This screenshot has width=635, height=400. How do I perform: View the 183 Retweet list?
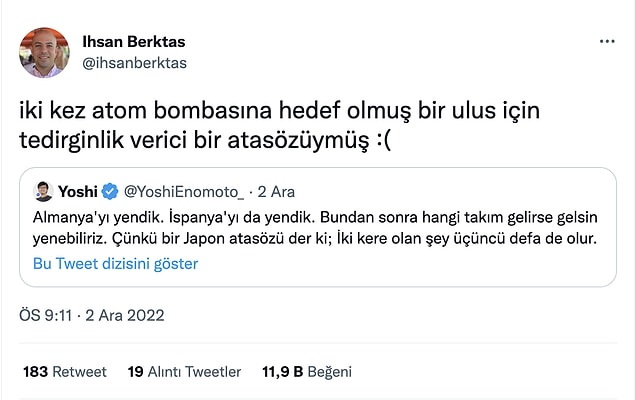pyautogui.click(x=64, y=371)
